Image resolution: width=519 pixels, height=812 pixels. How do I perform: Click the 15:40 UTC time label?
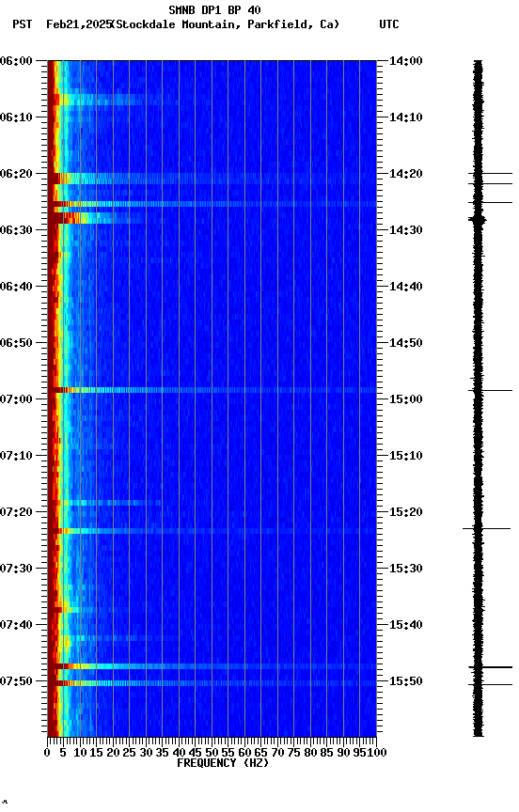[x=406, y=625]
